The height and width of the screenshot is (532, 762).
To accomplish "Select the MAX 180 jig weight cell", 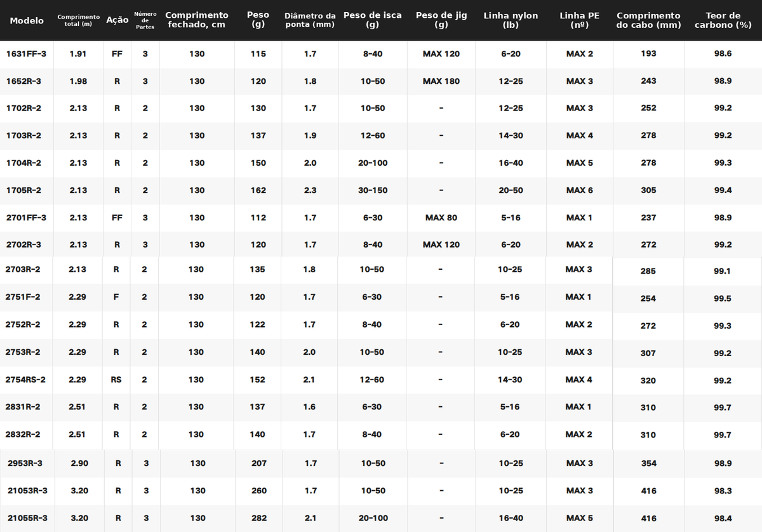I will click(441, 81).
